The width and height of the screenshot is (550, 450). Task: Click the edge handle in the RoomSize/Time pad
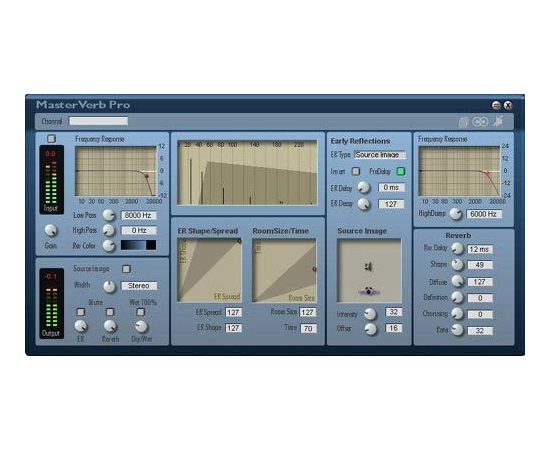[x=314, y=269]
